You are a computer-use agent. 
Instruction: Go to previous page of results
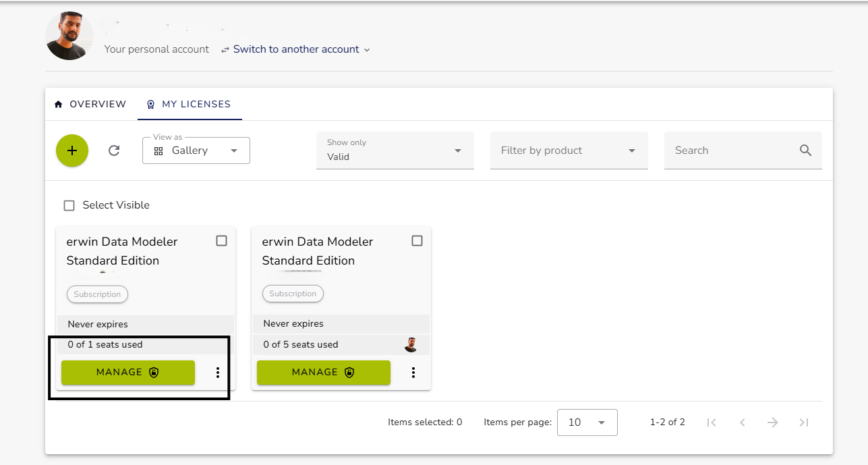click(x=742, y=422)
